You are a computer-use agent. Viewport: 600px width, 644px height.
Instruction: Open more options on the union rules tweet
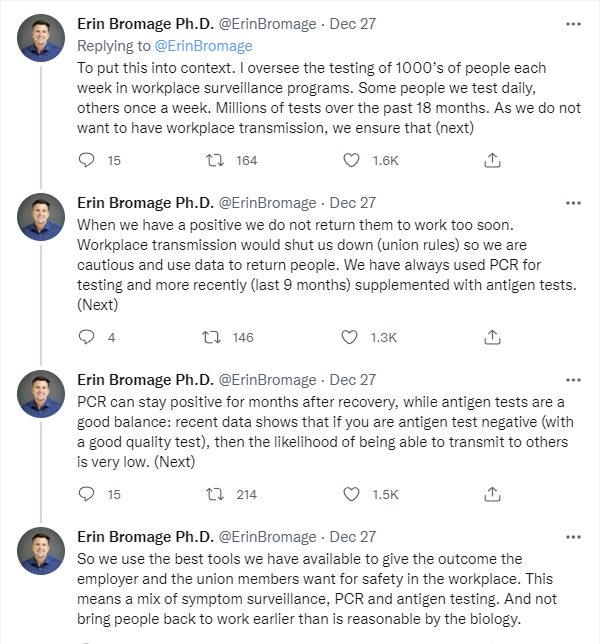click(572, 202)
